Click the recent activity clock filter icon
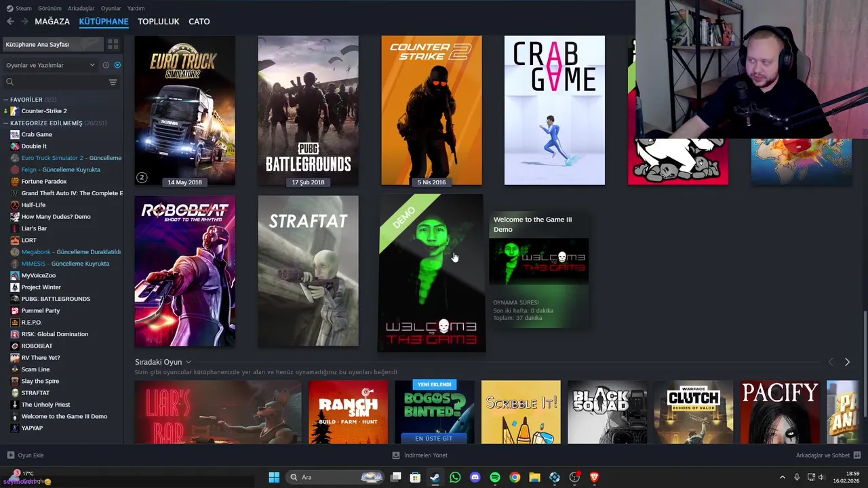 [x=106, y=65]
